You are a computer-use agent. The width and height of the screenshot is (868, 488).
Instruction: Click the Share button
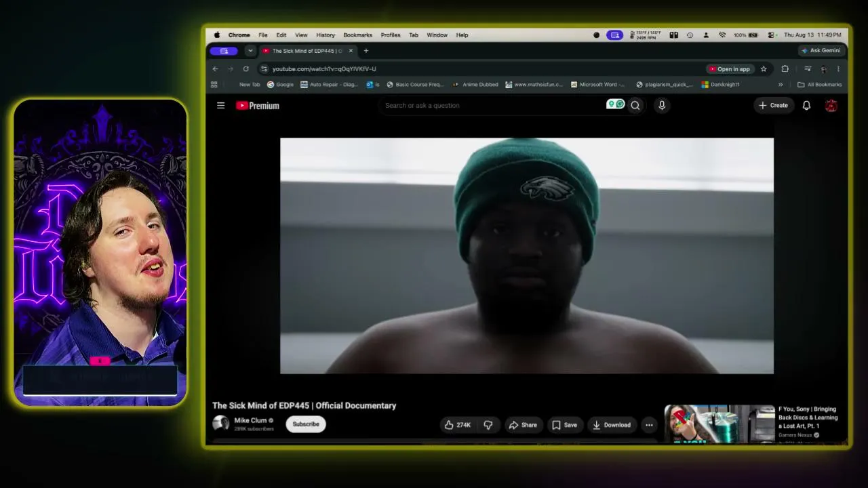click(523, 425)
